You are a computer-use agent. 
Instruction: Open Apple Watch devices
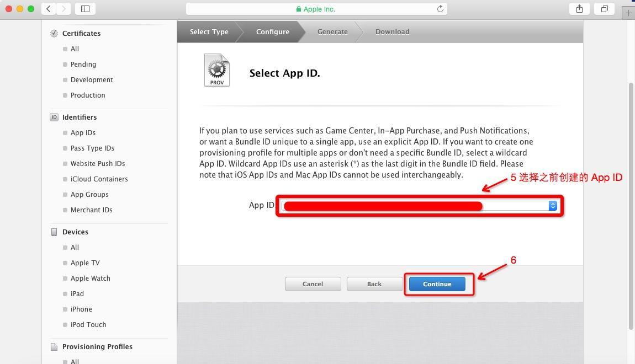[91, 279]
